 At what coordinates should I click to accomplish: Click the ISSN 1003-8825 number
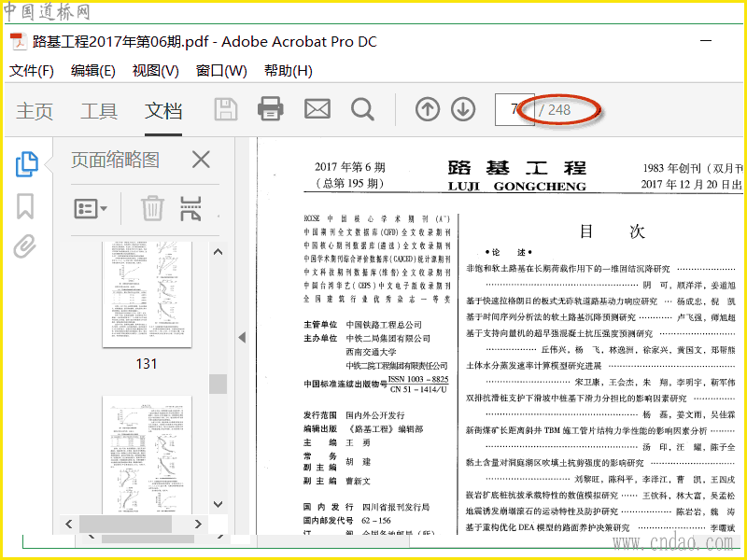pyautogui.click(x=418, y=379)
